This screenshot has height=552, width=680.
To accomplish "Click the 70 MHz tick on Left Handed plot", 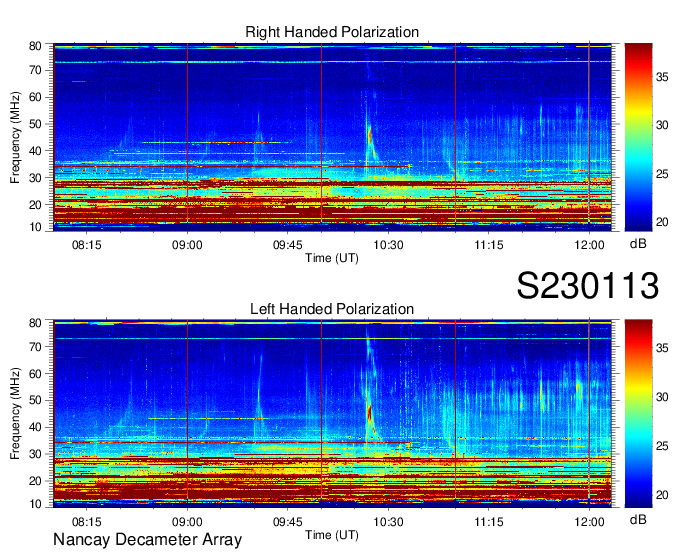I will (35, 347).
